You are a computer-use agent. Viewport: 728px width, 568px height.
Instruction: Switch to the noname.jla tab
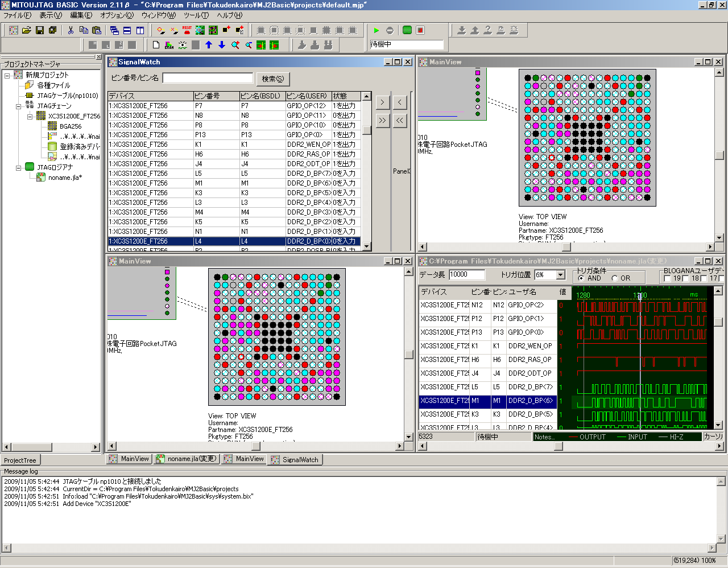187,459
